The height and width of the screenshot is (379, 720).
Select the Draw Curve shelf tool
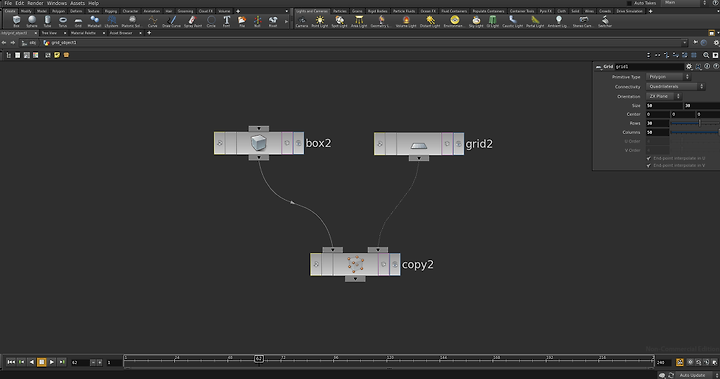pyautogui.click(x=171, y=21)
